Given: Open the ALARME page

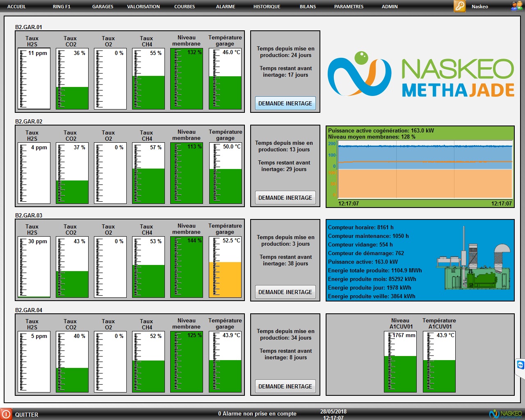Looking at the screenshot, I should pyautogui.click(x=226, y=7).
